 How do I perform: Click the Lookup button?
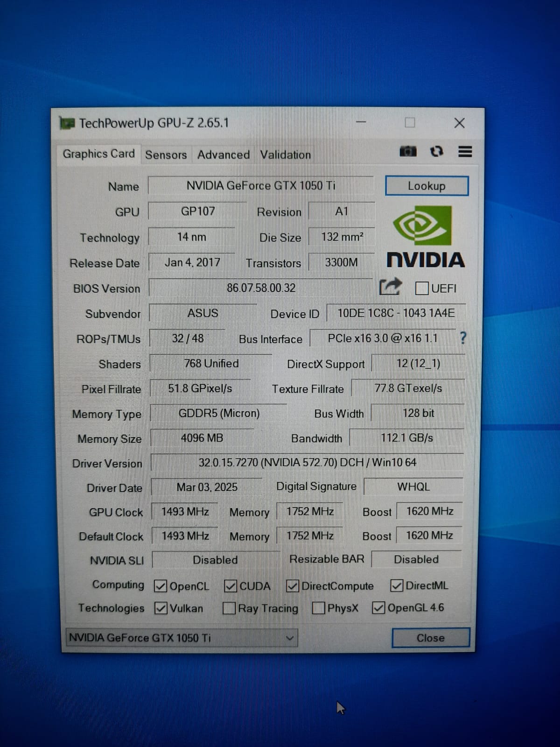tap(427, 186)
